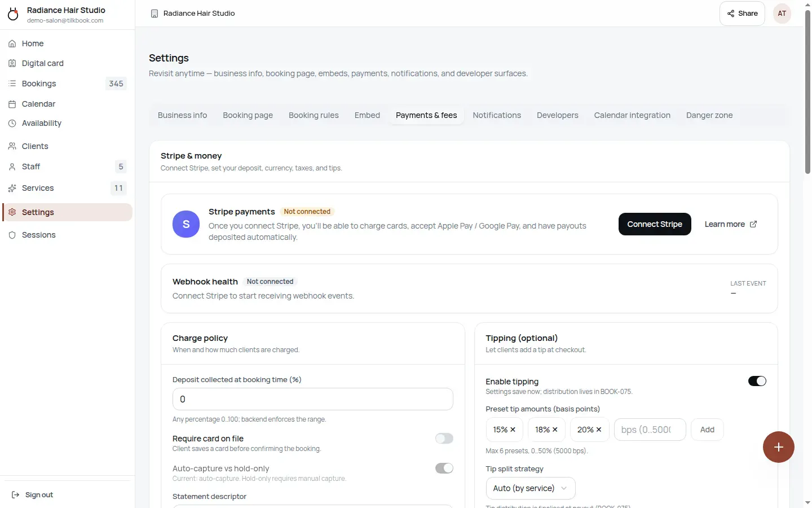Switch to the Booking rules tab
Screen dimensions: 812x508
pyautogui.click(x=314, y=115)
